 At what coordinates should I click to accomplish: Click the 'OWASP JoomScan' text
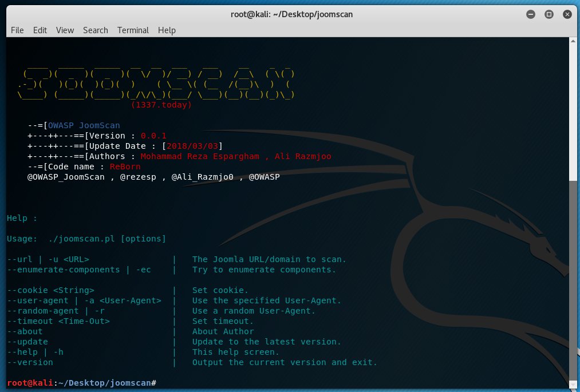(x=84, y=125)
